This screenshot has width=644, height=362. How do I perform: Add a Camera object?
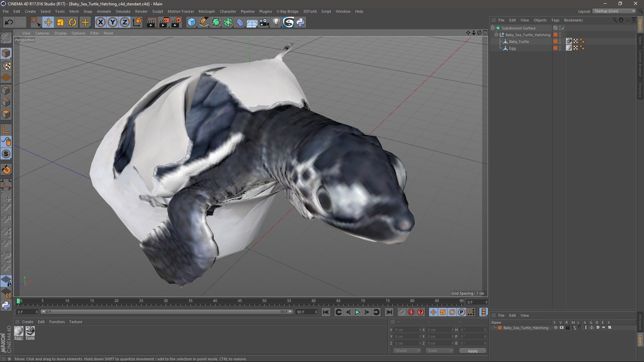(264, 22)
